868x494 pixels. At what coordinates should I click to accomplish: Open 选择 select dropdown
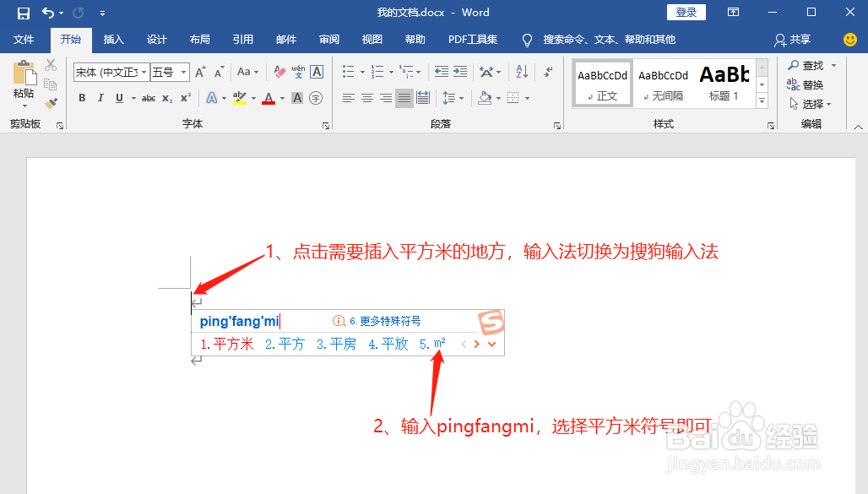811,104
